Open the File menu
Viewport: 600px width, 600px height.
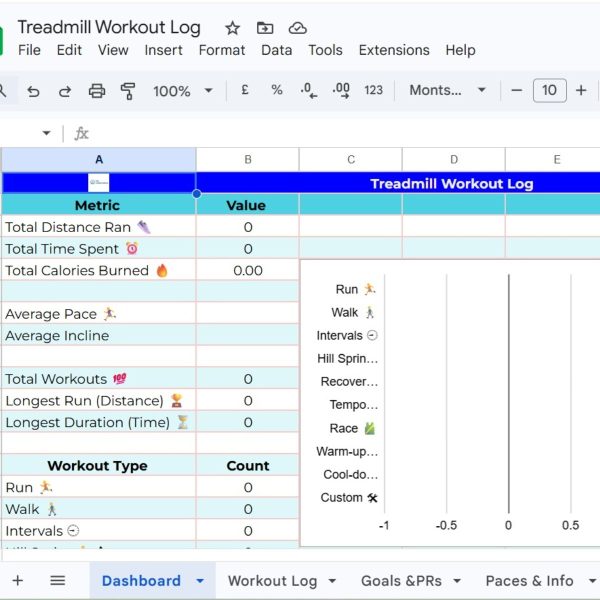(x=29, y=50)
